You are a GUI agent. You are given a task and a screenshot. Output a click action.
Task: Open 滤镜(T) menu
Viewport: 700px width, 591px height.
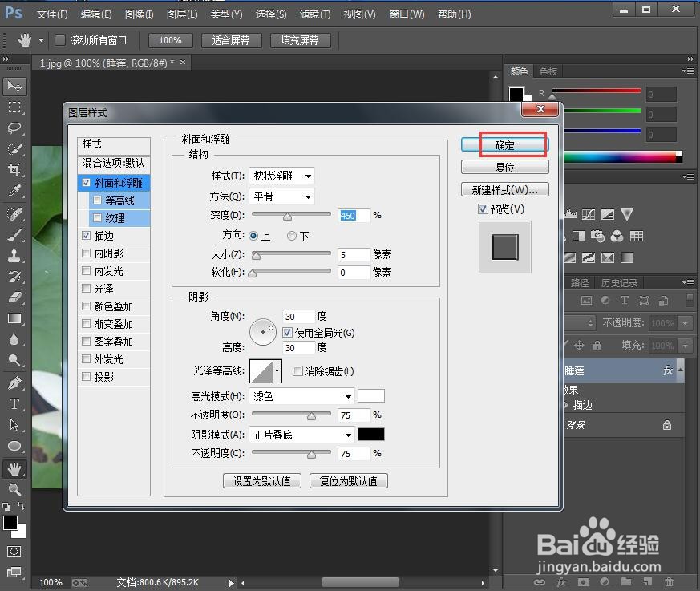315,14
